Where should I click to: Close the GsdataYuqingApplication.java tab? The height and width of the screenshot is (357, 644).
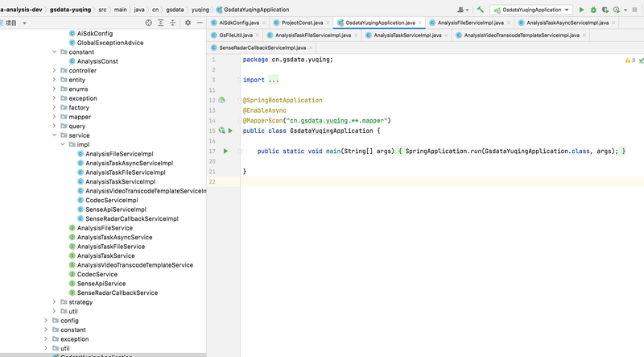tap(419, 23)
